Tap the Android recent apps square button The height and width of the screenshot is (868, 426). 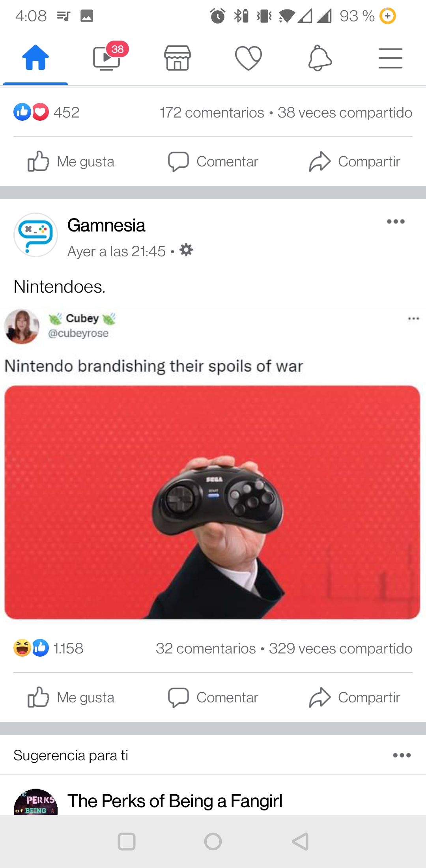(127, 842)
